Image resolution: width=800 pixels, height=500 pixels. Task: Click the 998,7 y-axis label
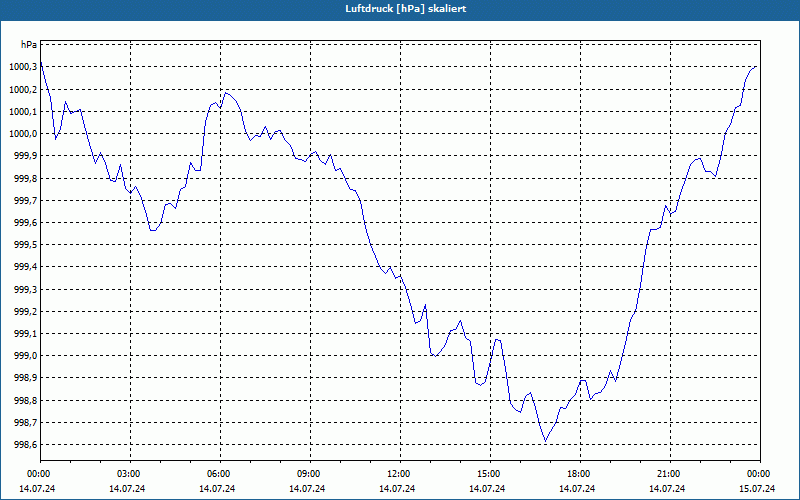(25, 423)
